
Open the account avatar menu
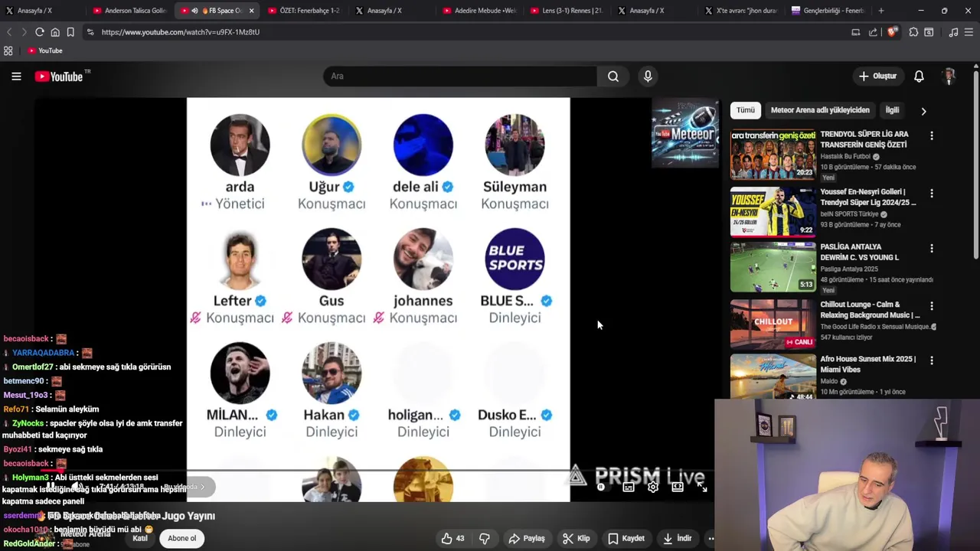pos(949,76)
